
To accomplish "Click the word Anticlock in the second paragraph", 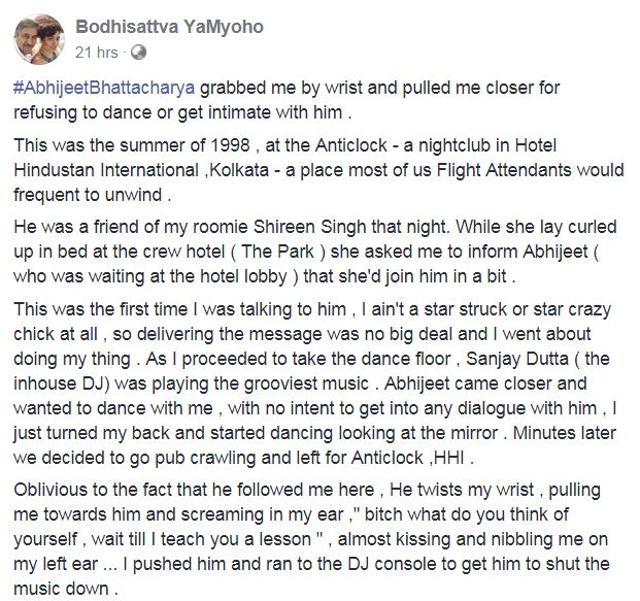I will [x=351, y=145].
